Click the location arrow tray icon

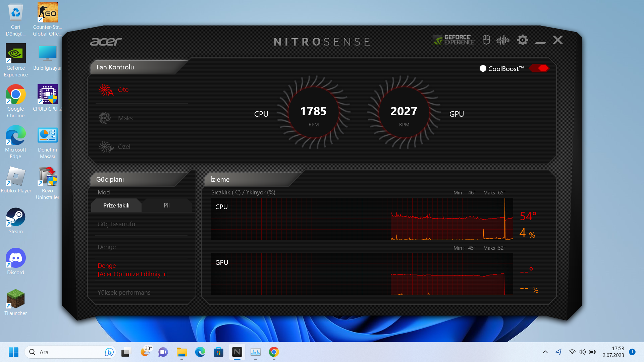click(x=558, y=352)
